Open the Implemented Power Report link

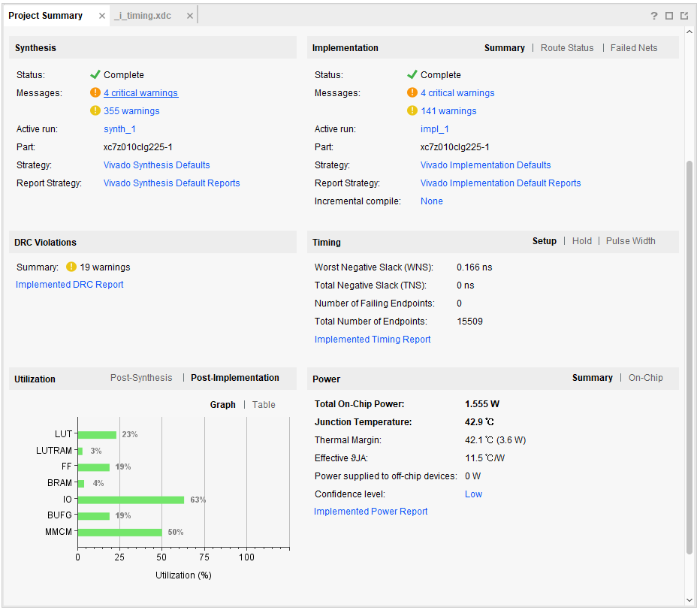click(371, 512)
